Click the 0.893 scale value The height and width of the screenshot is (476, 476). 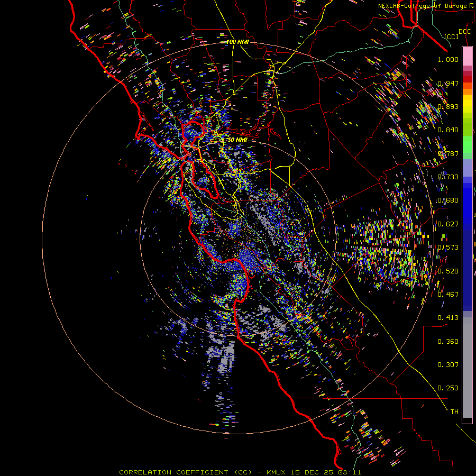click(448, 106)
